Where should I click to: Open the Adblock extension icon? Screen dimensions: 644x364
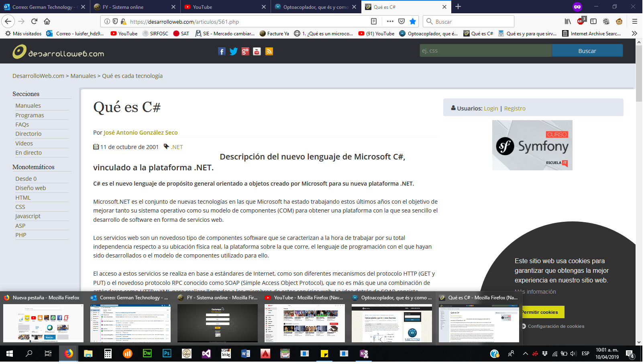[x=581, y=21]
